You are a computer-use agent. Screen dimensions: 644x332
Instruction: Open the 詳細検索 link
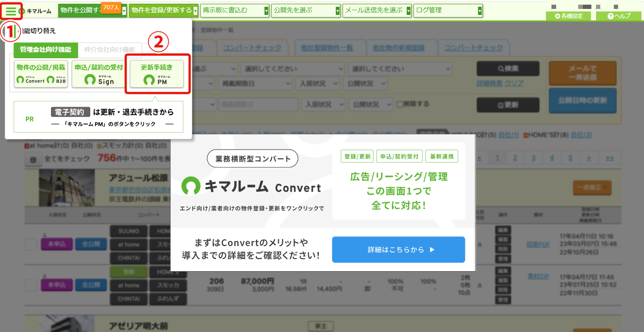click(489, 83)
